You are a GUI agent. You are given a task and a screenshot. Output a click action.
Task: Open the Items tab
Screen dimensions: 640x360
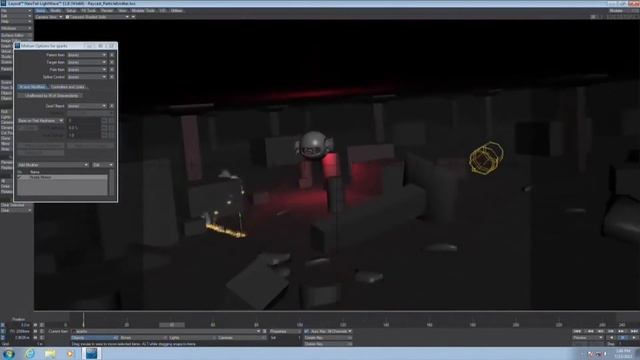point(40,11)
